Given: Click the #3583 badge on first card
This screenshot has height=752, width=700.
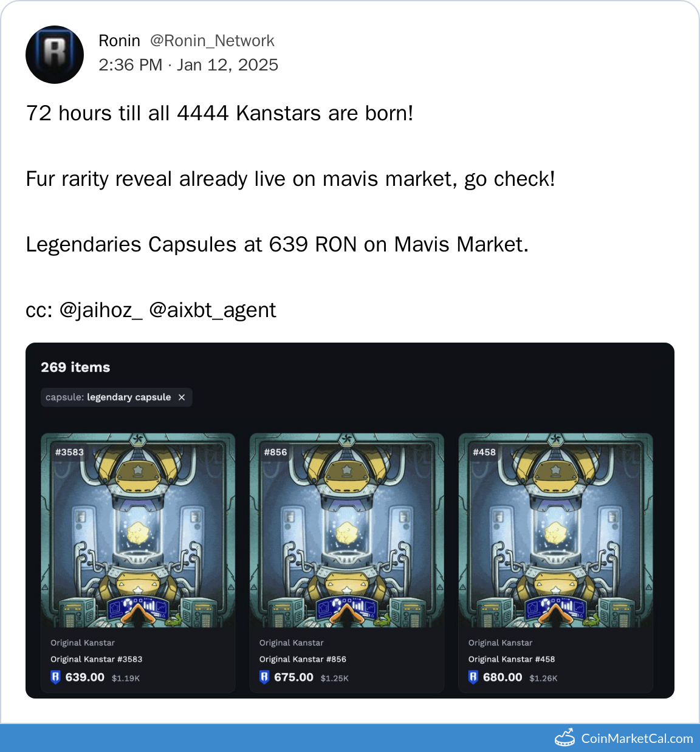Looking at the screenshot, I should [69, 452].
